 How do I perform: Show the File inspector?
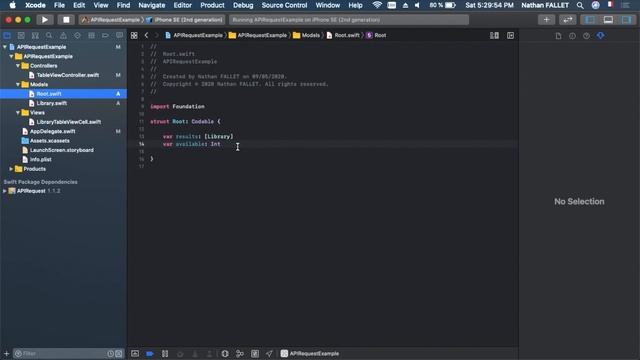pos(558,36)
